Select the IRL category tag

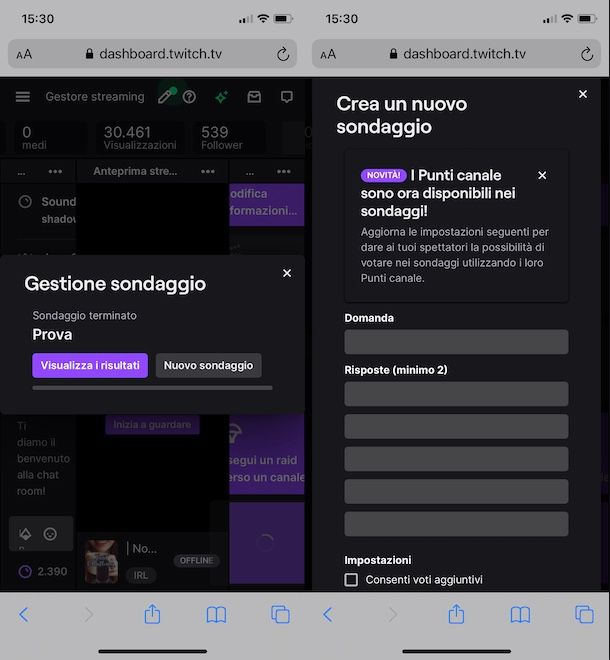tap(141, 575)
